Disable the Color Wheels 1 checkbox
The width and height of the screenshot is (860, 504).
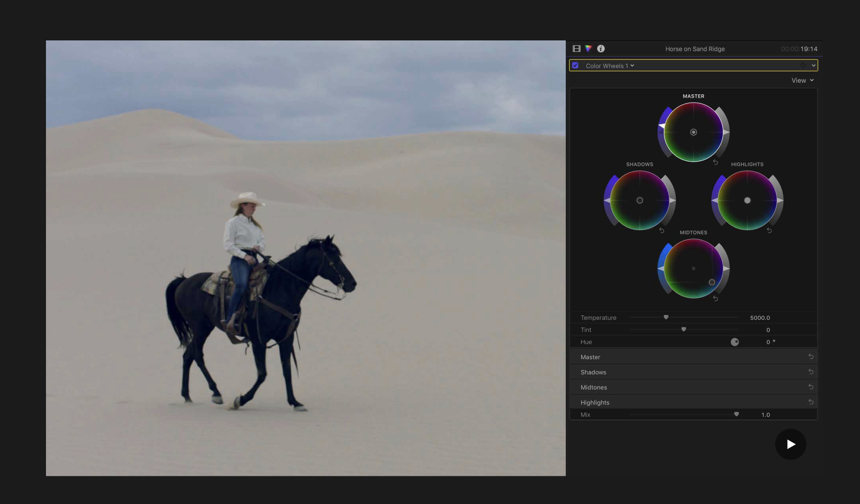(575, 65)
